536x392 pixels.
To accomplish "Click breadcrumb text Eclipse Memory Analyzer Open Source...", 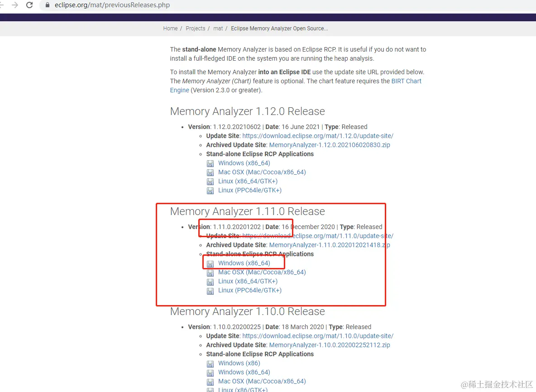I will (279, 29).
